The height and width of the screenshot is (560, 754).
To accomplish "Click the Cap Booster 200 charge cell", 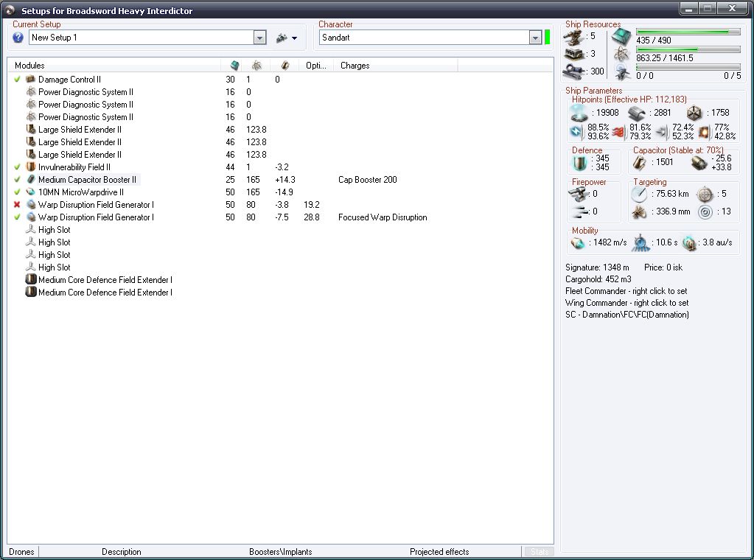I will click(x=367, y=180).
